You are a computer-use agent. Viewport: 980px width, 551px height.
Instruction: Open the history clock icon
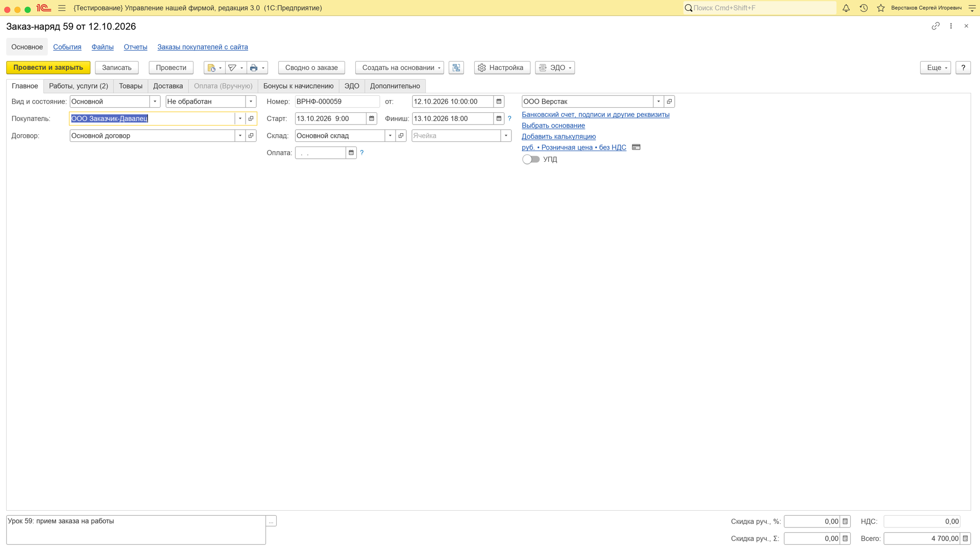(864, 8)
